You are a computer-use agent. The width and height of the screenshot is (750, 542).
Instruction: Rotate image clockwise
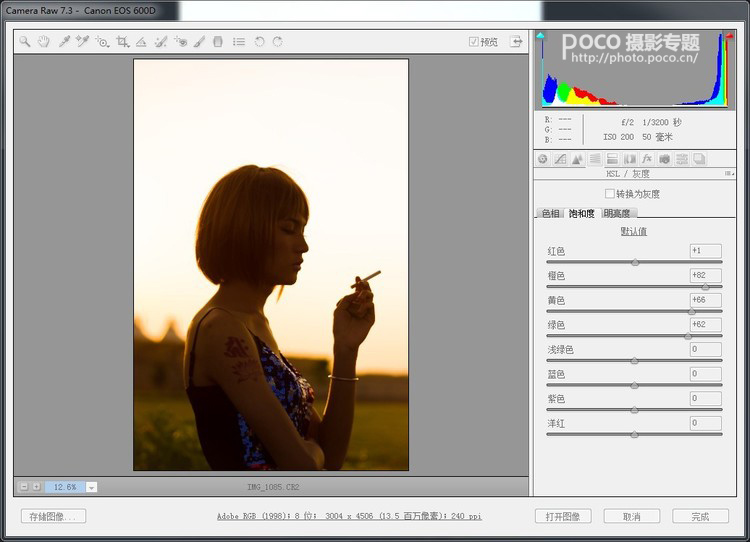(x=277, y=42)
